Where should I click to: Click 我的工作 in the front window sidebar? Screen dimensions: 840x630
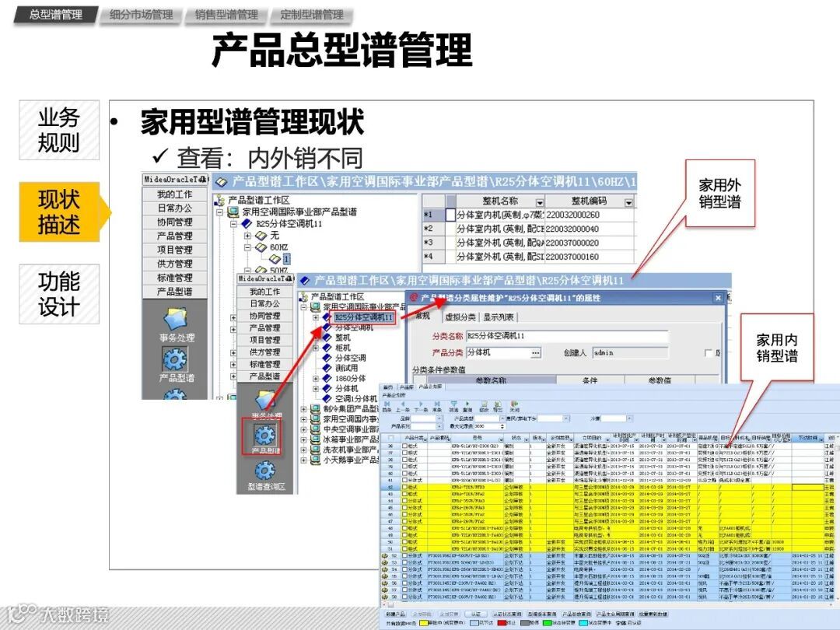[x=264, y=292]
